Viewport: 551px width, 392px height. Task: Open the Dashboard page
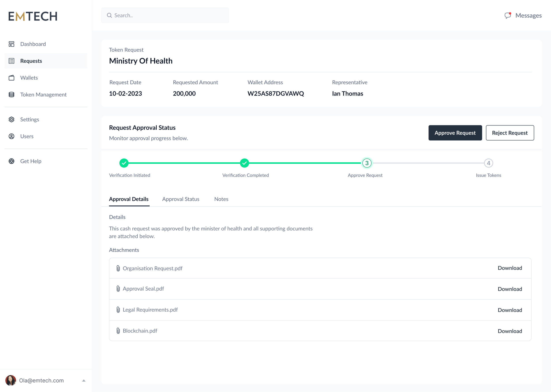[x=46, y=44]
